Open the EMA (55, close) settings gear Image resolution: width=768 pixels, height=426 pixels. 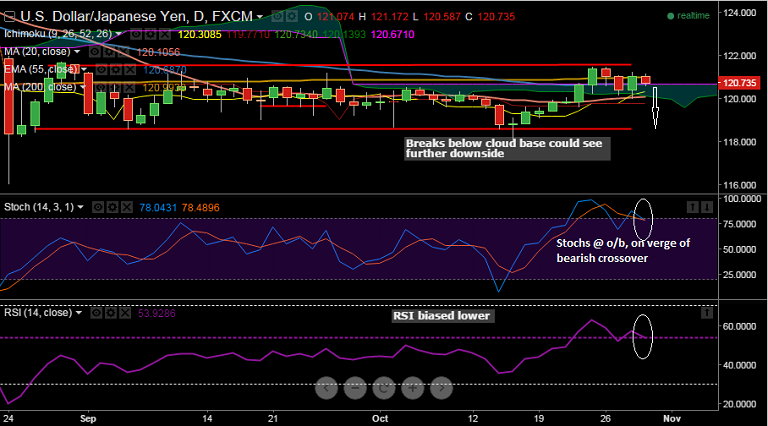point(116,70)
